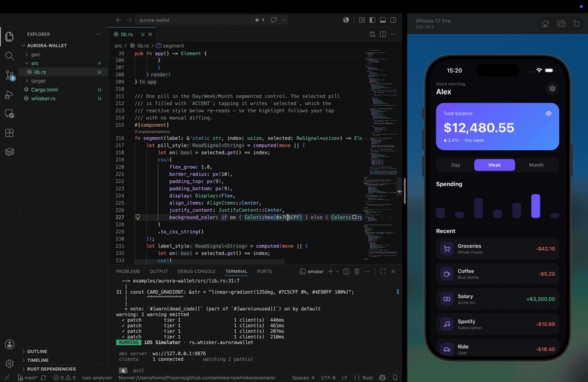Kill the terminal with trash icon
The height and width of the screenshot is (382, 588).
pyautogui.click(x=357, y=272)
